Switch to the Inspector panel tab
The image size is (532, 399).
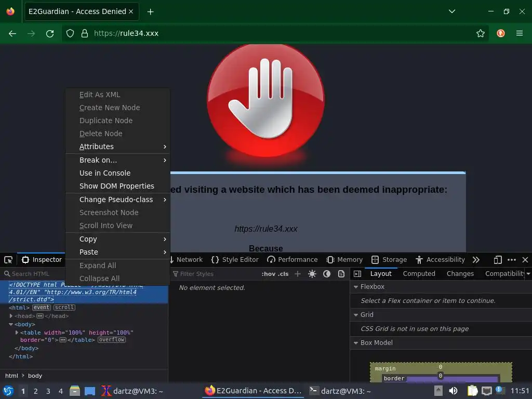(x=42, y=260)
